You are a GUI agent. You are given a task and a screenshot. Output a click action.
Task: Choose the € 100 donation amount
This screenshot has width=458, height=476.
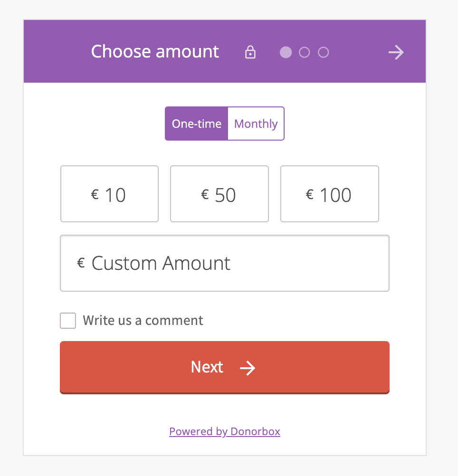330,194
